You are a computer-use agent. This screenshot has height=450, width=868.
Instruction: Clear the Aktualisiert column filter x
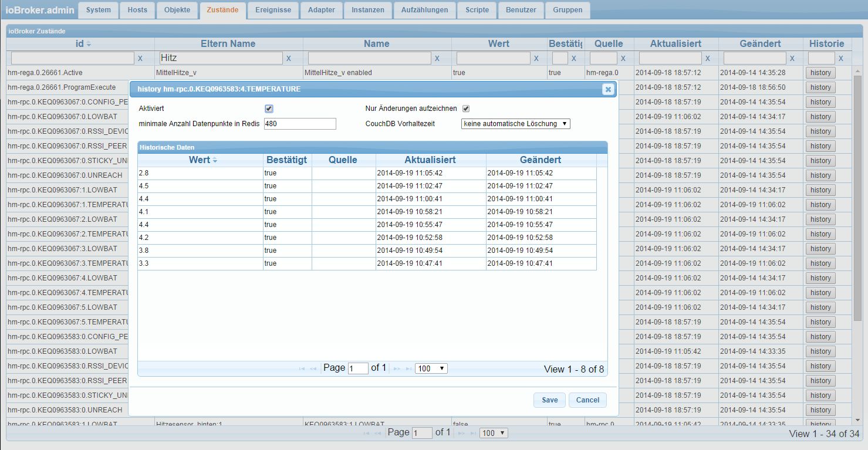tap(707, 58)
